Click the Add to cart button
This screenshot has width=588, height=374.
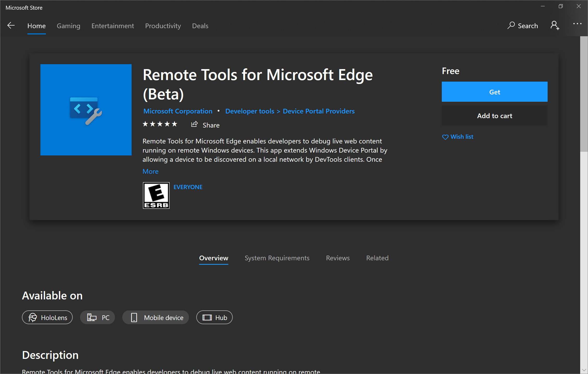[x=495, y=115]
